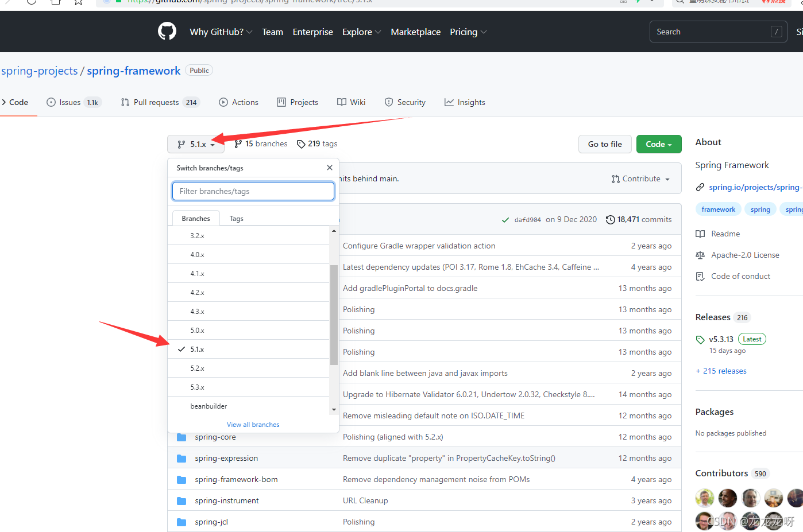Choose branch 5.3.x from the list

point(248,387)
